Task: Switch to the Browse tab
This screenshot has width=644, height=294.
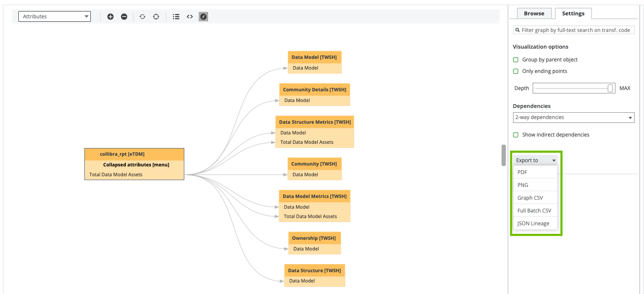Action: (534, 14)
